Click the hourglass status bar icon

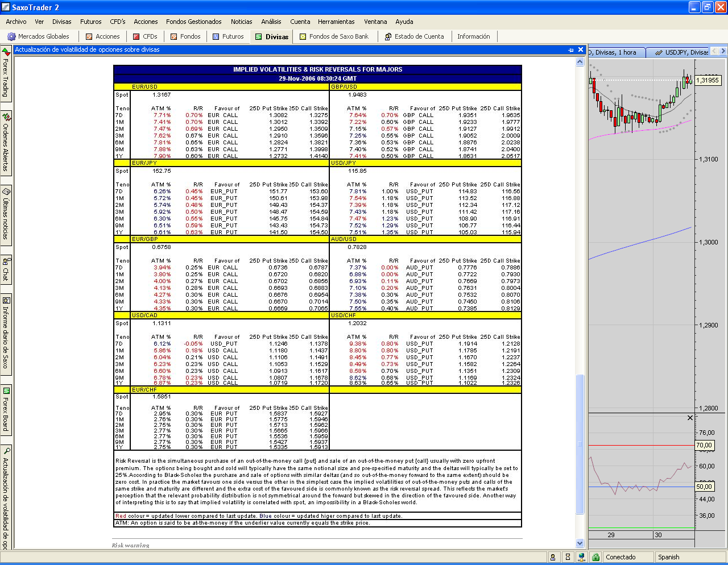tap(567, 557)
